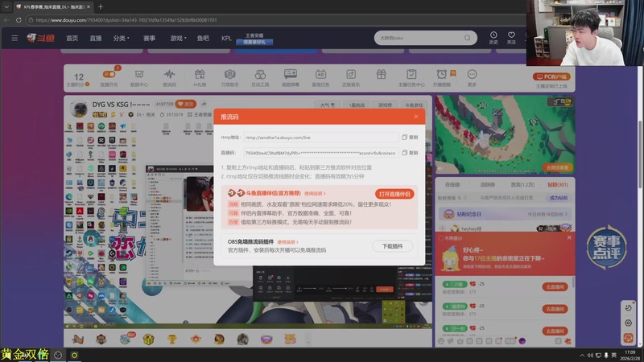
Task: Click the first 去直播间 button
Action: coord(555,287)
